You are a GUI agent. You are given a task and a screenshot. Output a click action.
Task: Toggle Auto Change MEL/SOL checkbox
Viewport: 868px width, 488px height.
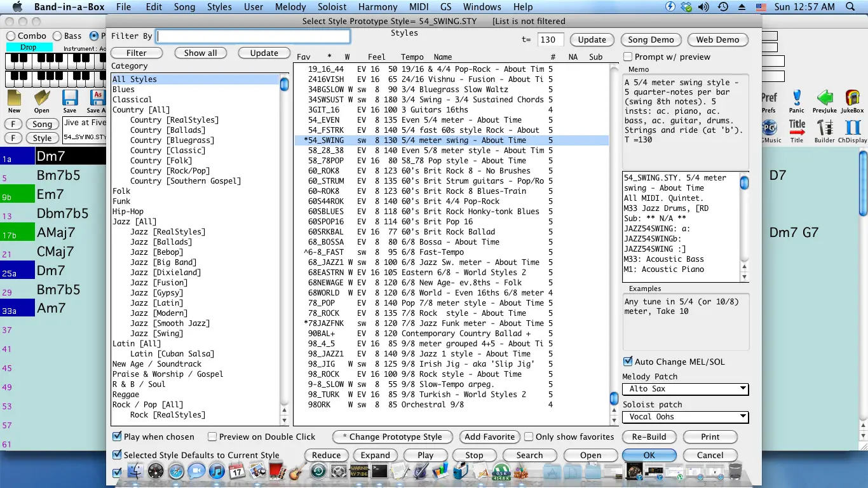point(628,362)
